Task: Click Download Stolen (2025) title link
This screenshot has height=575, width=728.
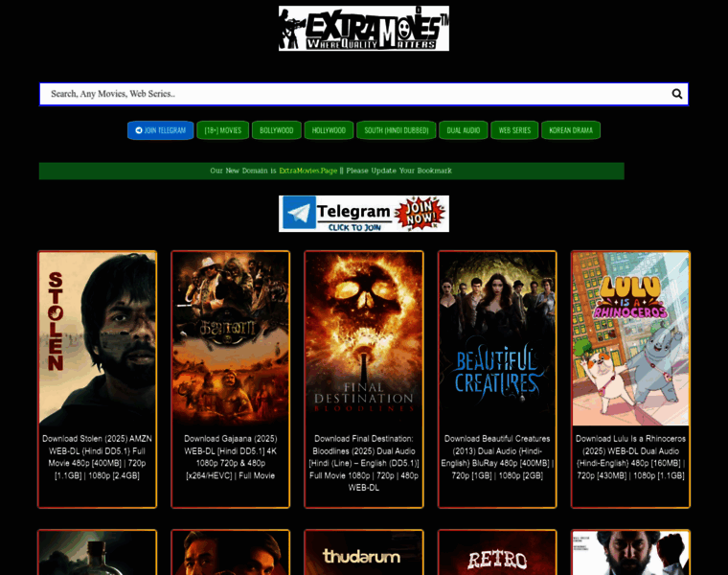Action: coord(97,457)
